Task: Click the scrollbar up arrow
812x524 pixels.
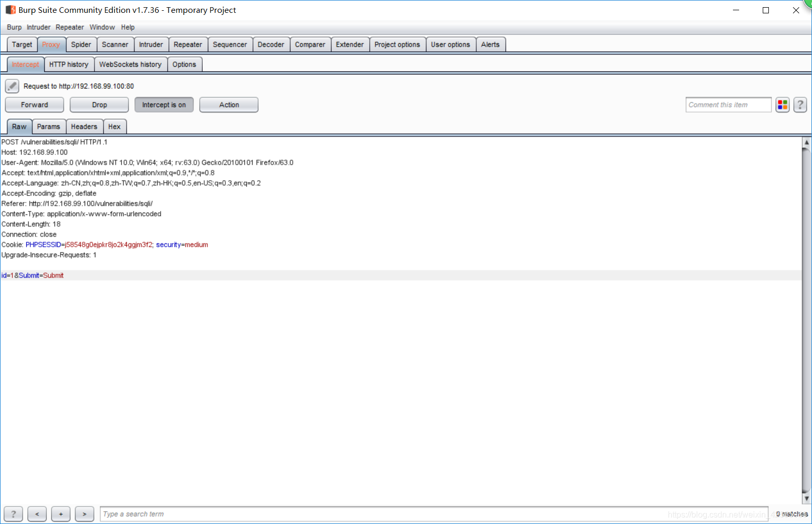Action: 807,143
